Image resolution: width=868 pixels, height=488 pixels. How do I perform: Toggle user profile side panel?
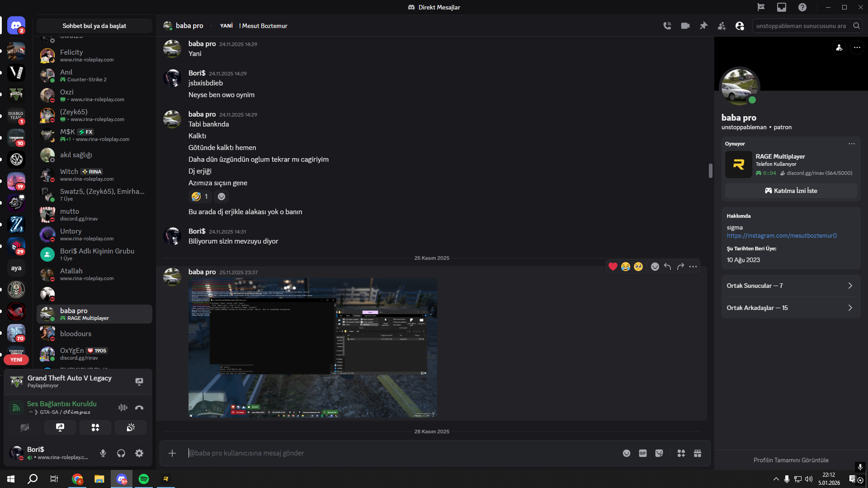point(740,26)
